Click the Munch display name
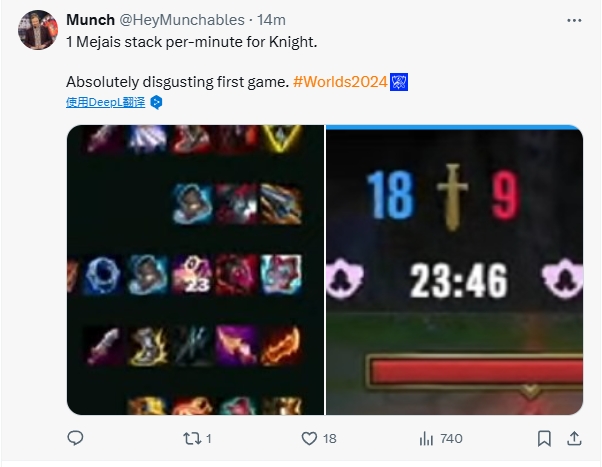This screenshot has height=467, width=602. coord(90,20)
